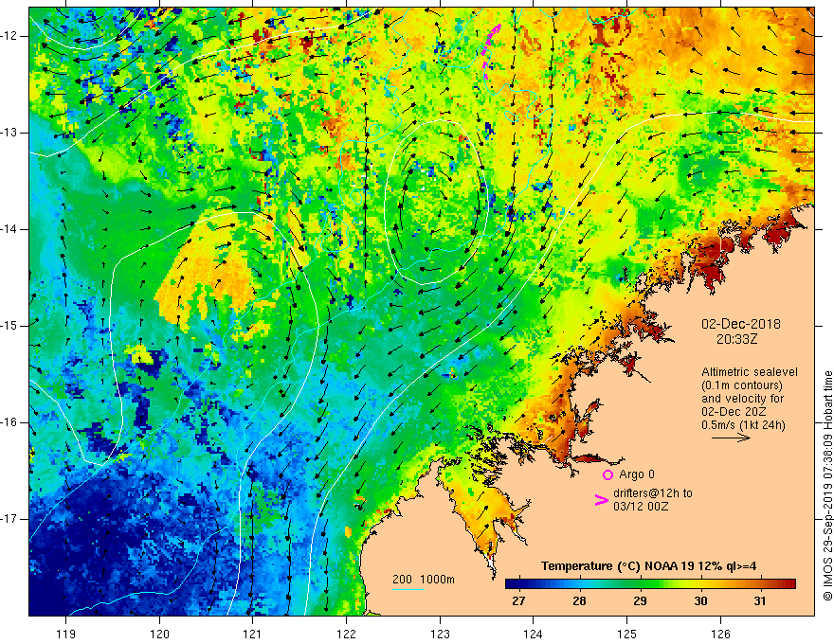
Task: Click the Temperature (°C) NOAA 19 title
Action: point(648,566)
